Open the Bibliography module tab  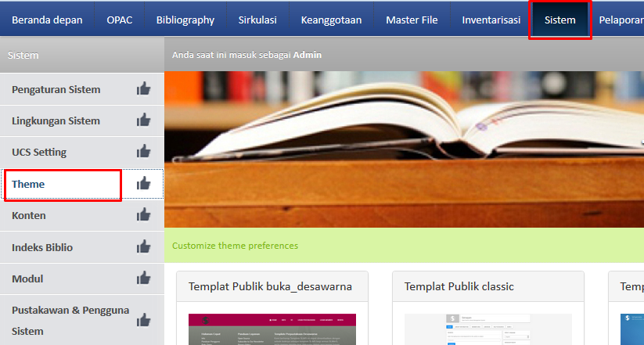click(185, 20)
